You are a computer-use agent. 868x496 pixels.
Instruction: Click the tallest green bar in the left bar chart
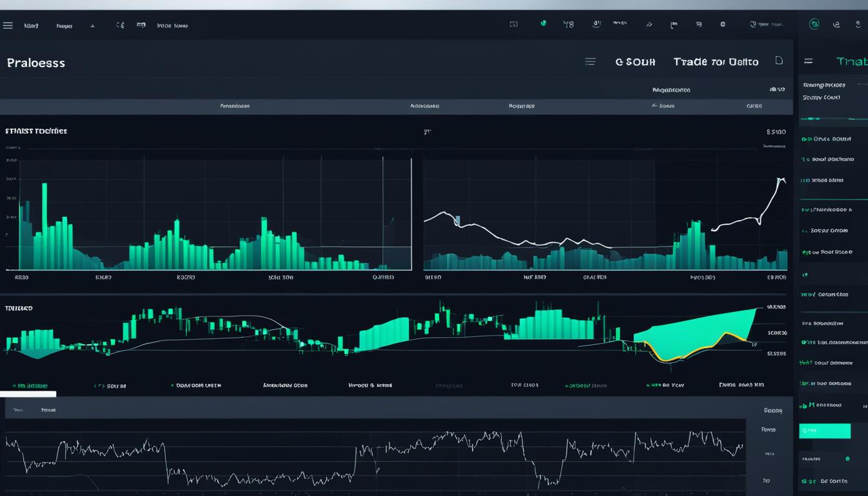point(45,226)
